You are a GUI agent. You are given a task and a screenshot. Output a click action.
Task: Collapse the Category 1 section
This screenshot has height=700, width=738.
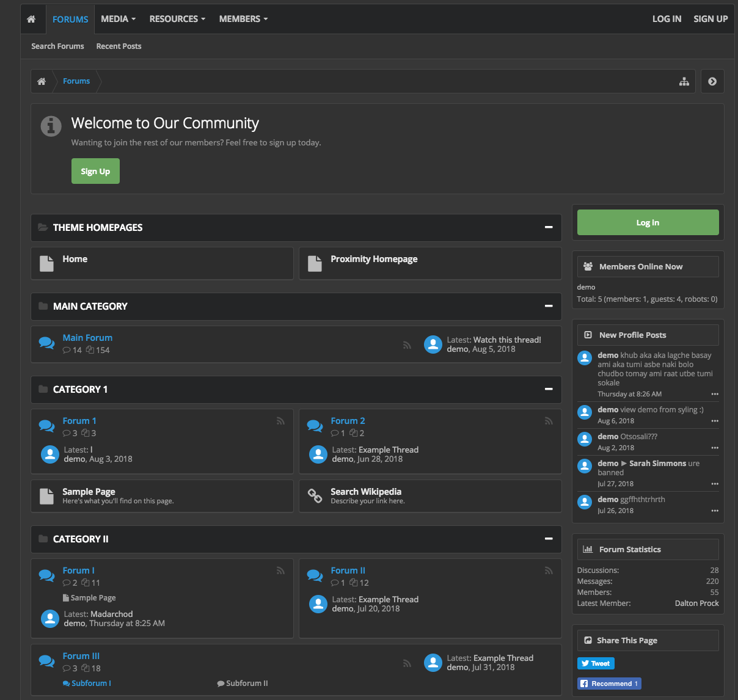coord(549,389)
